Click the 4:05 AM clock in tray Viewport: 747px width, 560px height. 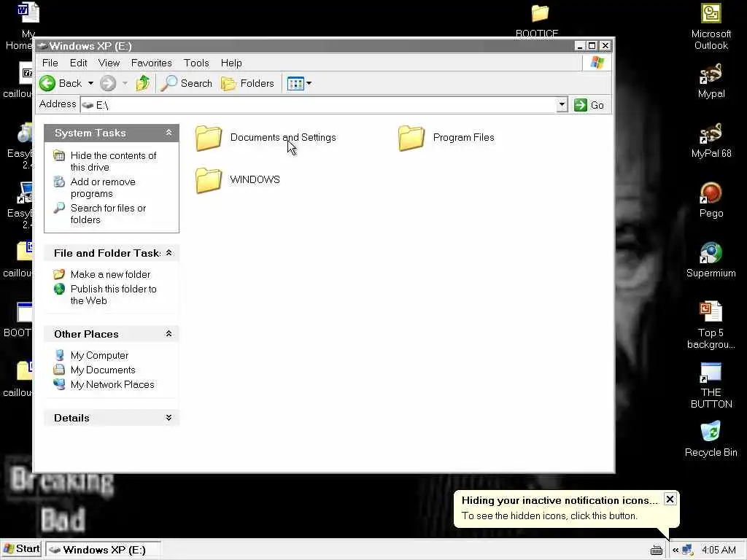click(719, 550)
